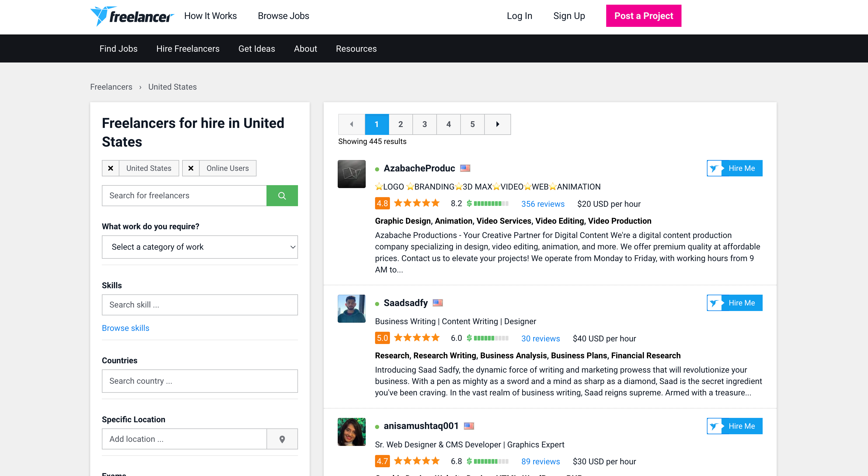
Task: Open the Hire Freelancers menu
Action: 188,48
